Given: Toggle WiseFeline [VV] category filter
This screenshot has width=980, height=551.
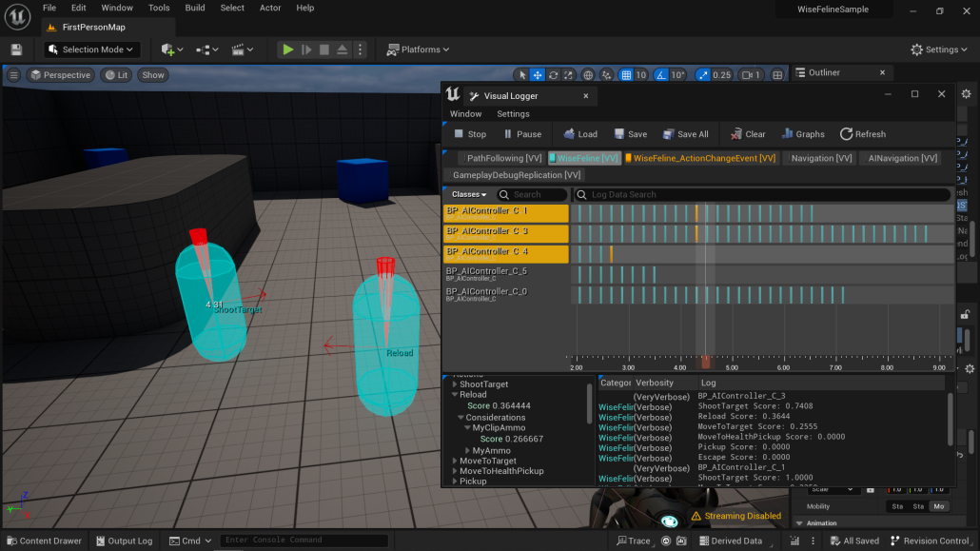Looking at the screenshot, I should 584,158.
